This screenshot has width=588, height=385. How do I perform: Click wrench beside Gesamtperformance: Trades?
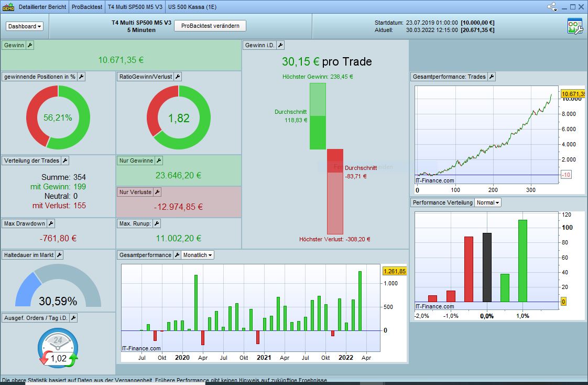492,77
